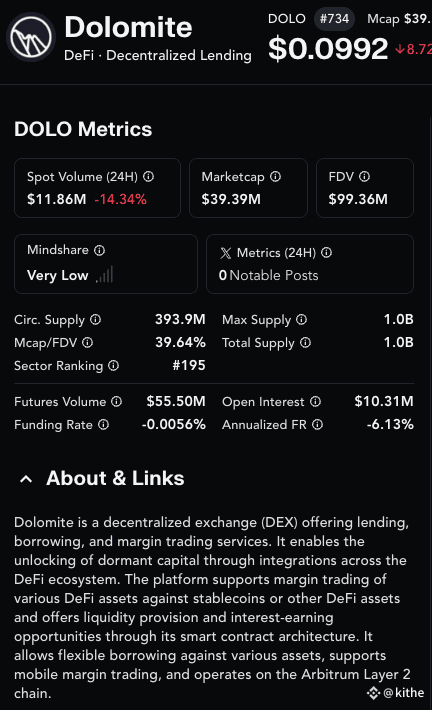Click info icon next to Mindshare

pyautogui.click(x=100, y=250)
